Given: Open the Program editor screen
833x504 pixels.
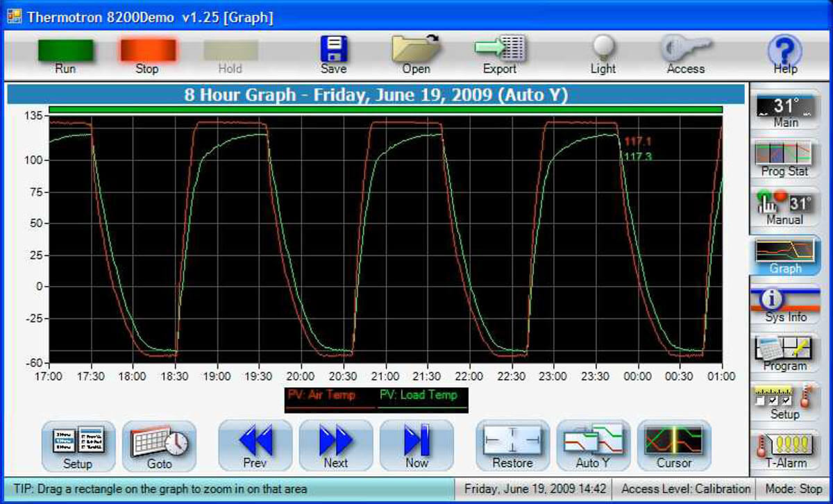Looking at the screenshot, I should (786, 353).
